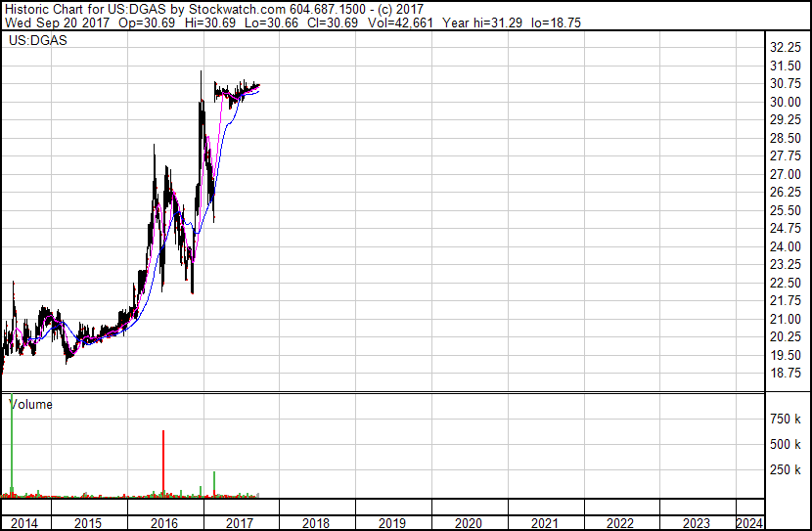Screen dimensions: 812x531
Task: Select the 2021 year segment
Action: [544, 523]
